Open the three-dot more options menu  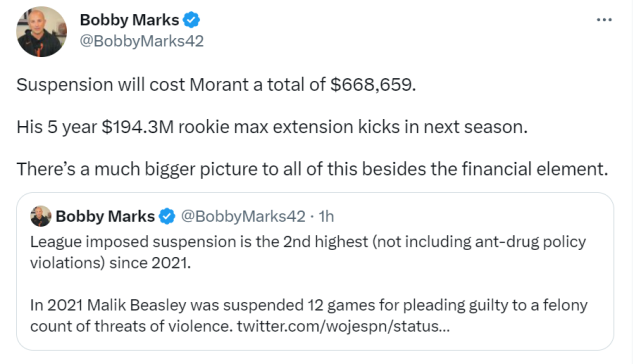tap(604, 20)
